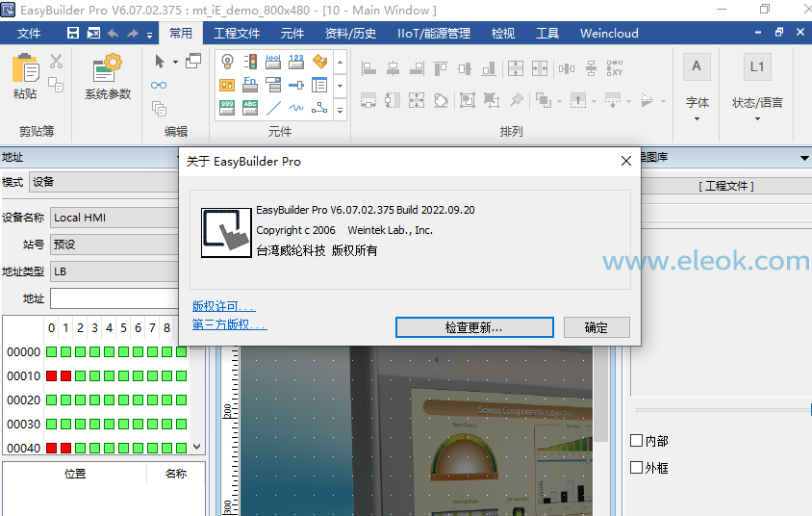Open dropdown arrow beside selection pointer

pos(175,63)
